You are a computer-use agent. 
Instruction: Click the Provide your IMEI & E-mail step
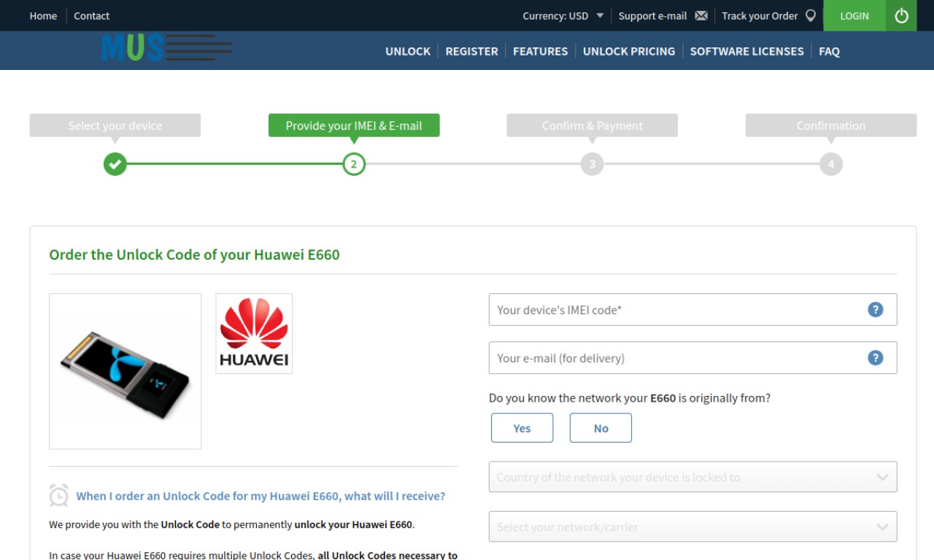pos(354,125)
